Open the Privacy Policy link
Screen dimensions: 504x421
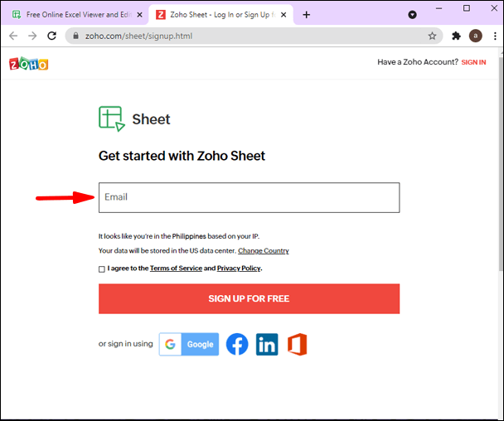[239, 268]
